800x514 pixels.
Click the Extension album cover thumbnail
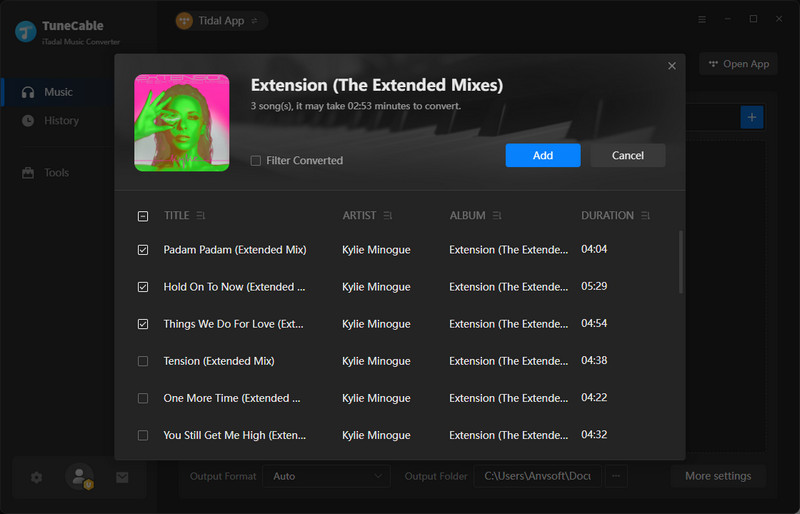tap(182, 123)
